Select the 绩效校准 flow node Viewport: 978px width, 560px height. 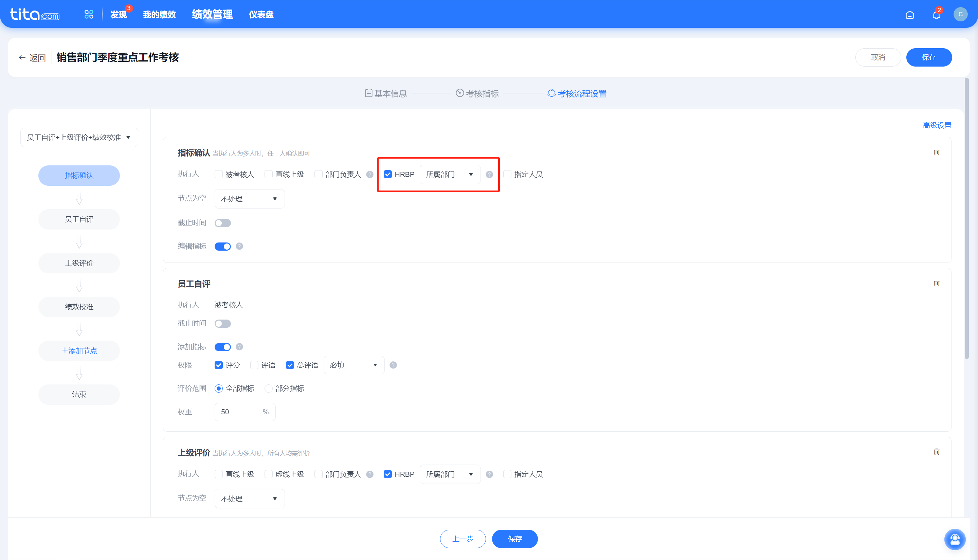coord(79,307)
